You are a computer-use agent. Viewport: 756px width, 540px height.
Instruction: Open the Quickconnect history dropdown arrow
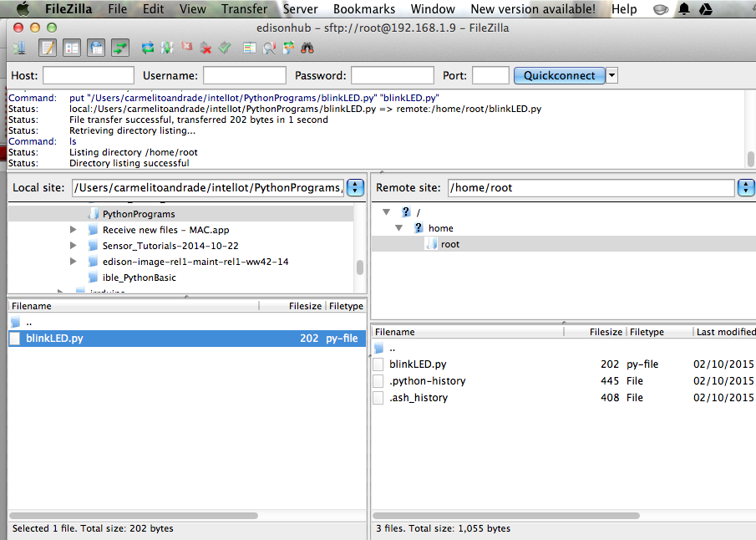click(x=611, y=75)
